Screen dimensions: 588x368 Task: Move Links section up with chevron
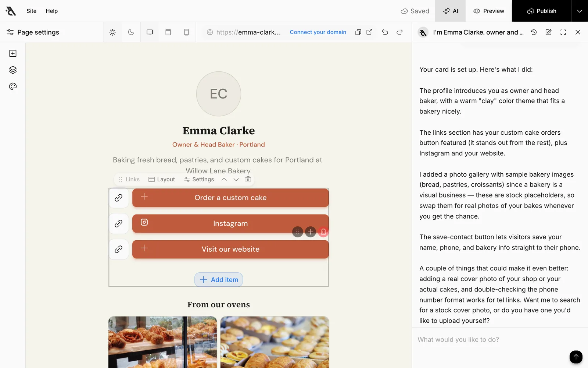[224, 179]
